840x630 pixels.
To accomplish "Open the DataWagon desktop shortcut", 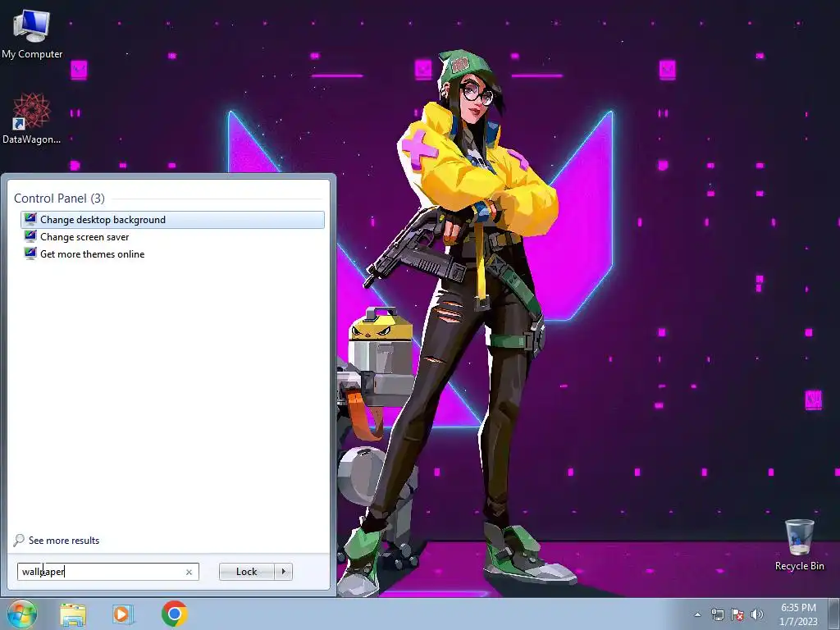I will pos(31,118).
